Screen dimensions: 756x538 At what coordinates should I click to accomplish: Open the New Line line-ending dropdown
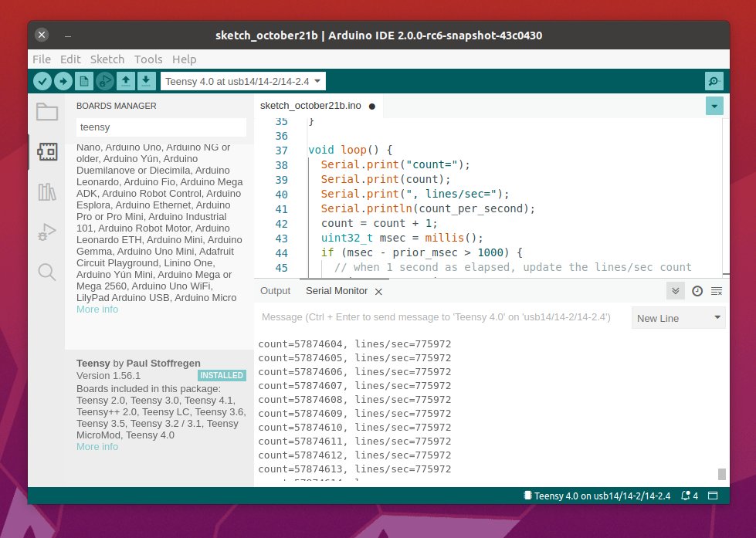coord(678,318)
